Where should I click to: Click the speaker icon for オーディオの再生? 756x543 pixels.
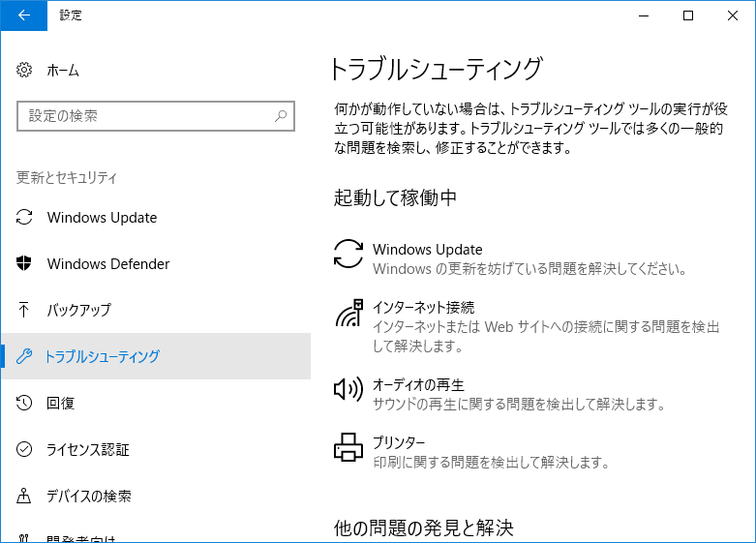tap(348, 389)
